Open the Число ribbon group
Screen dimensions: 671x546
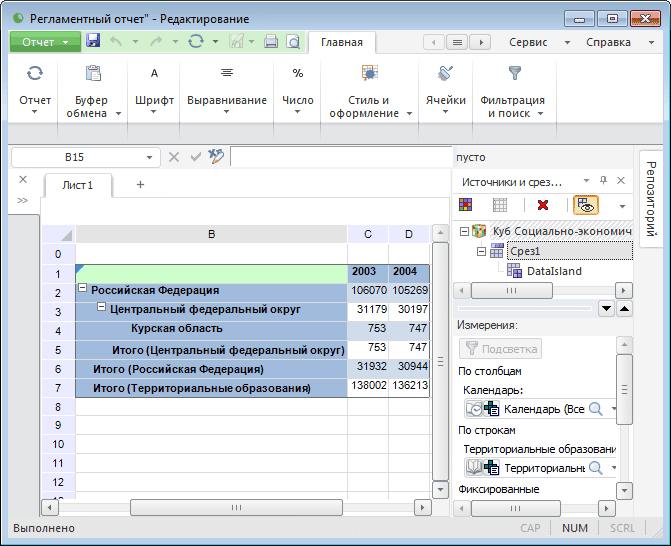pos(298,92)
